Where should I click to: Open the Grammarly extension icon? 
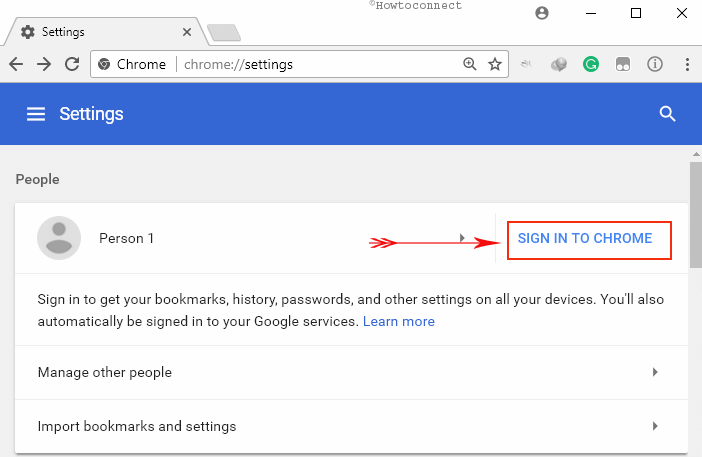pos(591,64)
